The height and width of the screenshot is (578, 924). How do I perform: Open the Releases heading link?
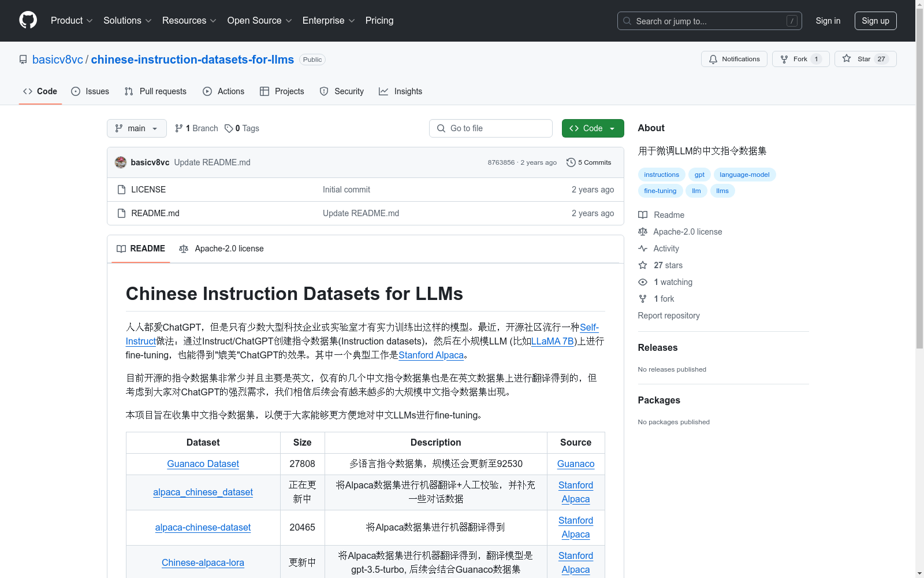(x=658, y=347)
